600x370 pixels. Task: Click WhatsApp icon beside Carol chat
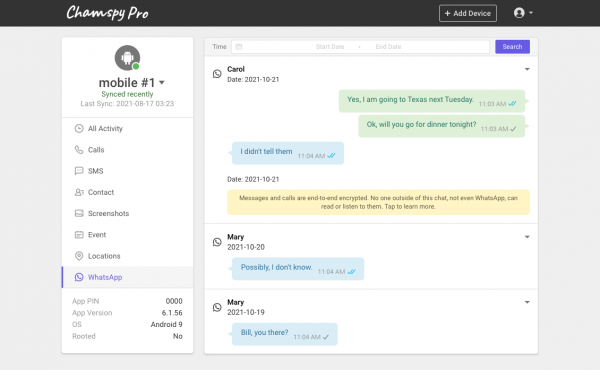click(x=217, y=74)
